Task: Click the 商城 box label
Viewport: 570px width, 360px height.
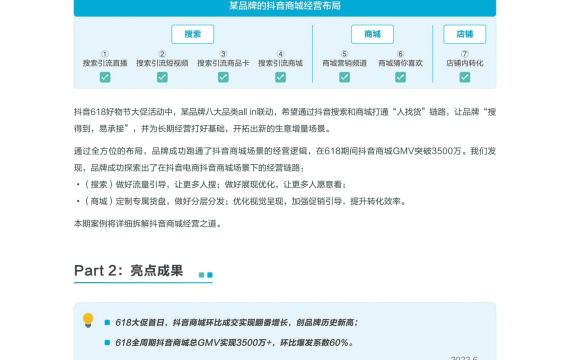Action: point(372,34)
